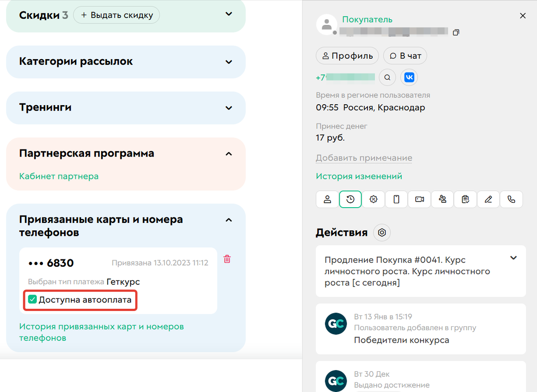The width and height of the screenshot is (537, 392).
Task: Switch to the Профиль view
Action: point(347,55)
